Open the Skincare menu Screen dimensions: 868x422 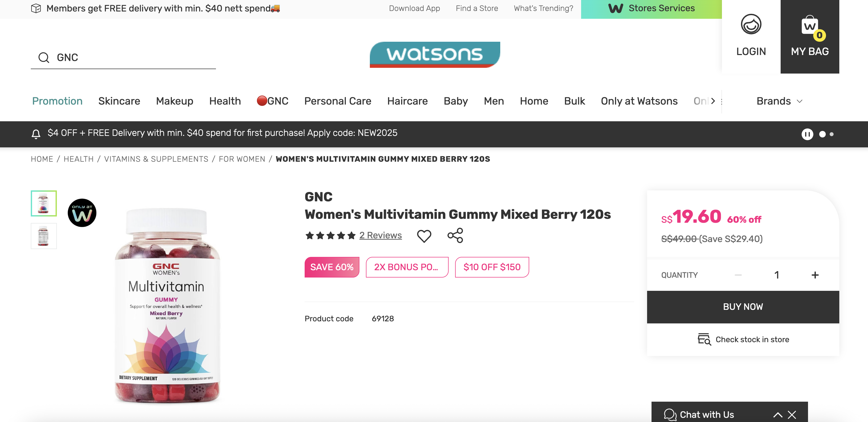[119, 101]
